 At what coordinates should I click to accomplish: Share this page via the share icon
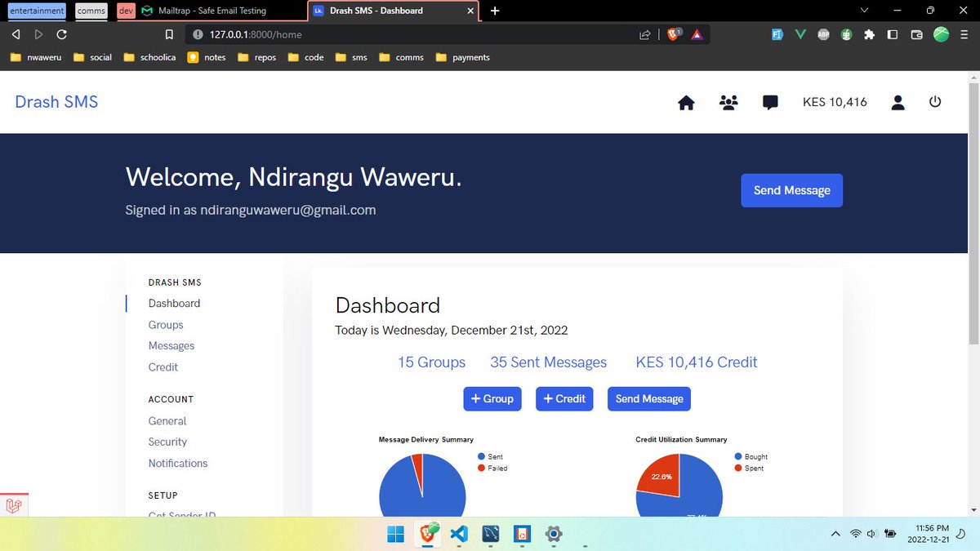tap(645, 34)
